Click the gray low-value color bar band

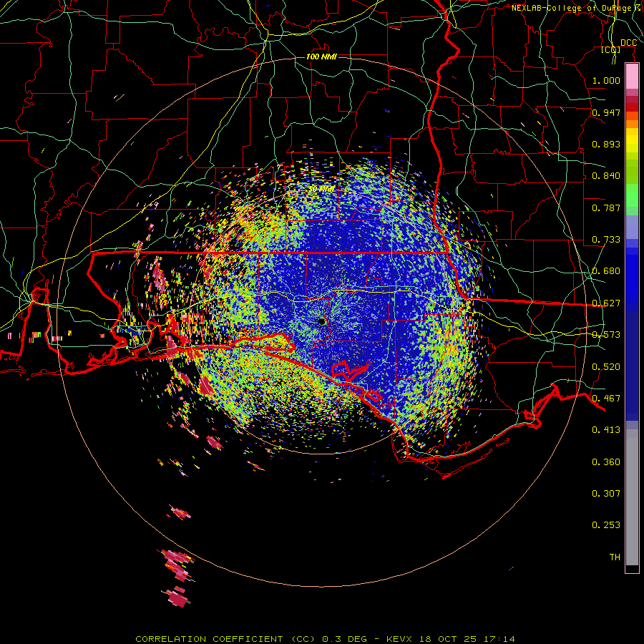tap(632, 497)
